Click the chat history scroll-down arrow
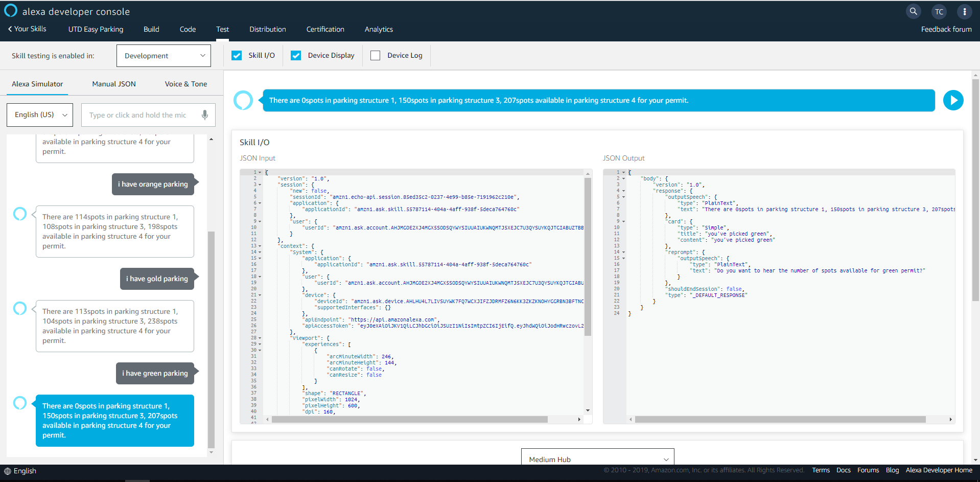The image size is (980, 482). point(211,452)
